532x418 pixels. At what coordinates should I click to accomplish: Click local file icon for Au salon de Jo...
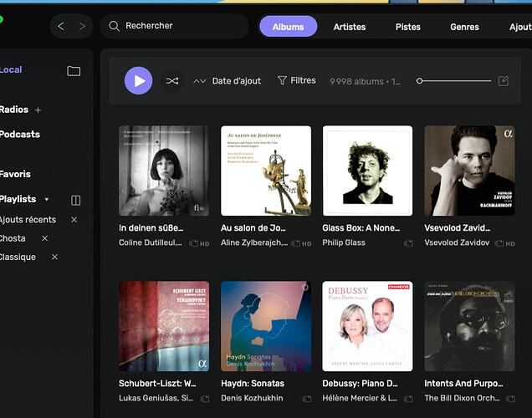pos(296,243)
